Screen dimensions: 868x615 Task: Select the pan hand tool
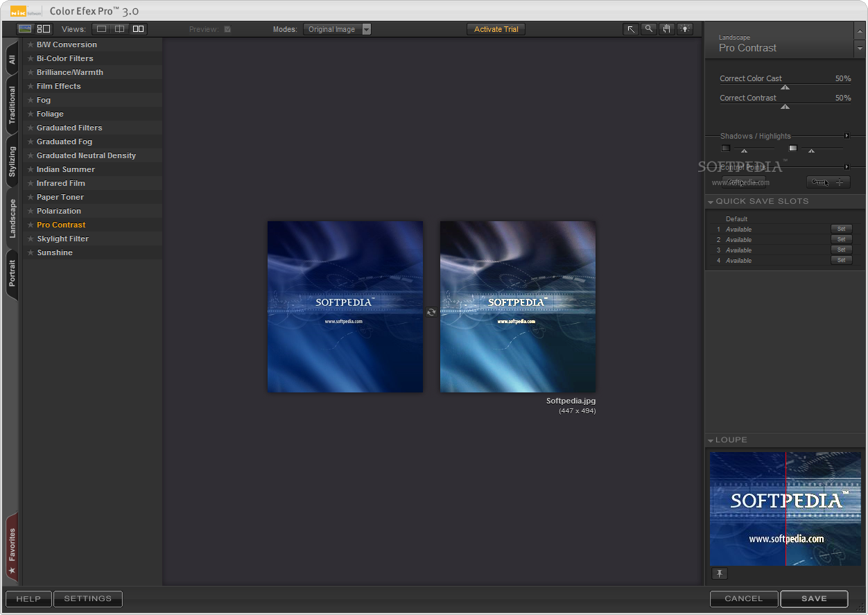pos(667,29)
